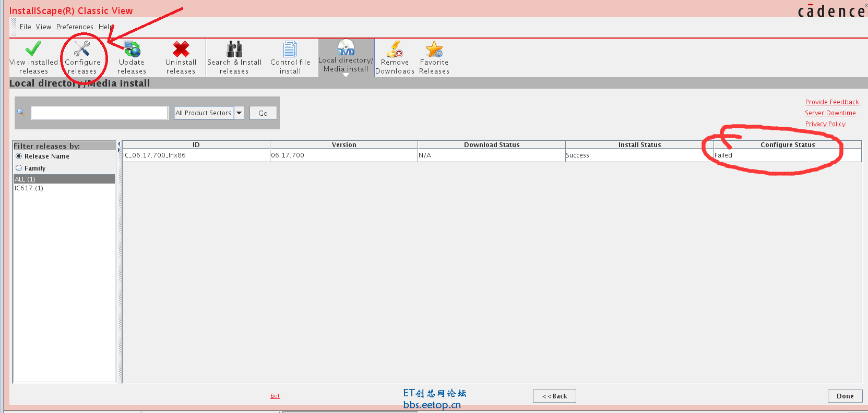Open All Product Sectors dropdown
Screen dimensions: 868x413
click(x=209, y=113)
